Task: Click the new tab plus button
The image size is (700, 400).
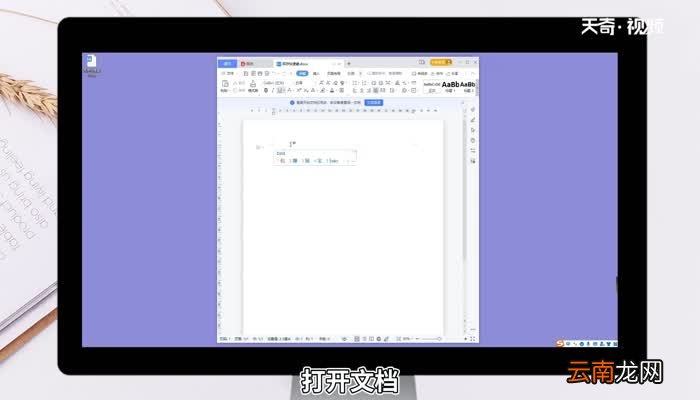Action: [349, 63]
